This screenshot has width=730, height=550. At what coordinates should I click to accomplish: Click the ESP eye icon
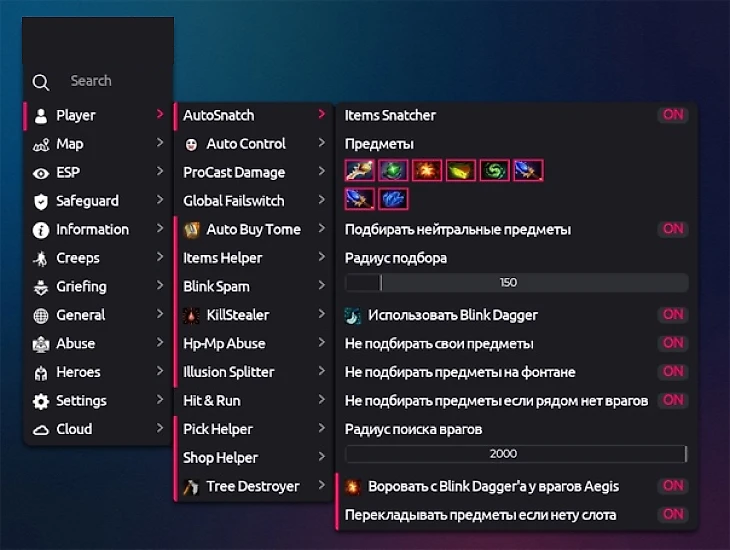pos(41,173)
